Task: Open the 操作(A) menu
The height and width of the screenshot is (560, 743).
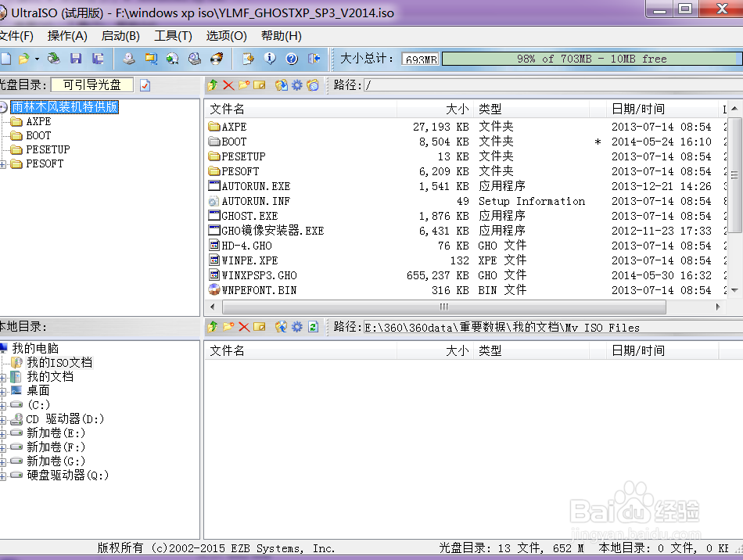Action: 67,36
